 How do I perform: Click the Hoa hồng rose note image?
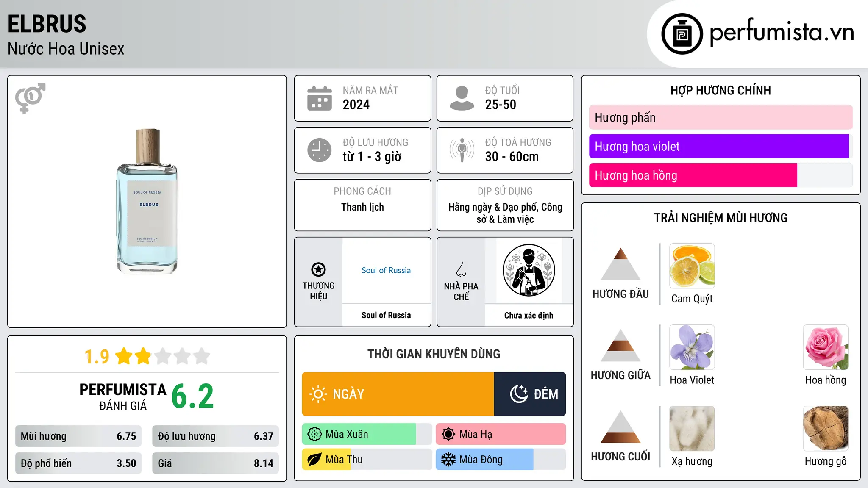pyautogui.click(x=826, y=347)
